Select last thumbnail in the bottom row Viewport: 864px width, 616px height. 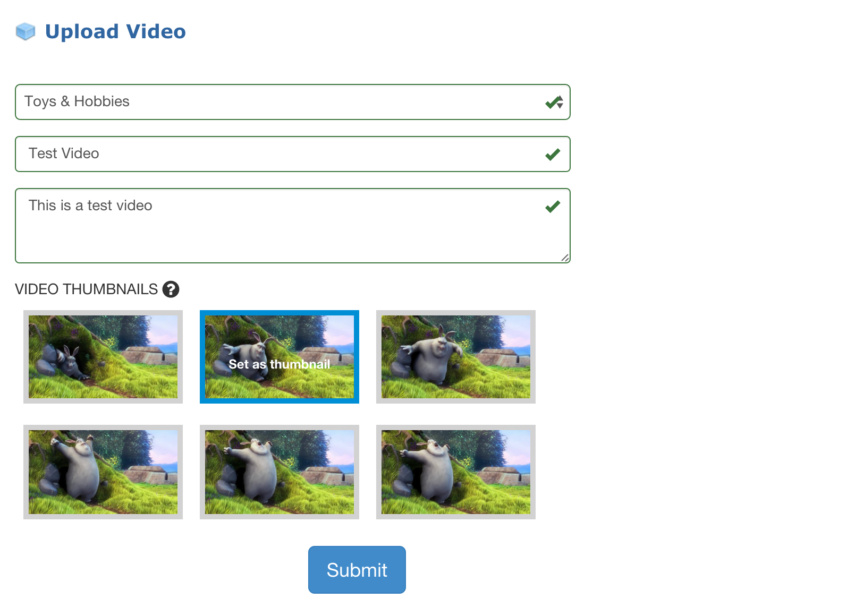click(456, 472)
